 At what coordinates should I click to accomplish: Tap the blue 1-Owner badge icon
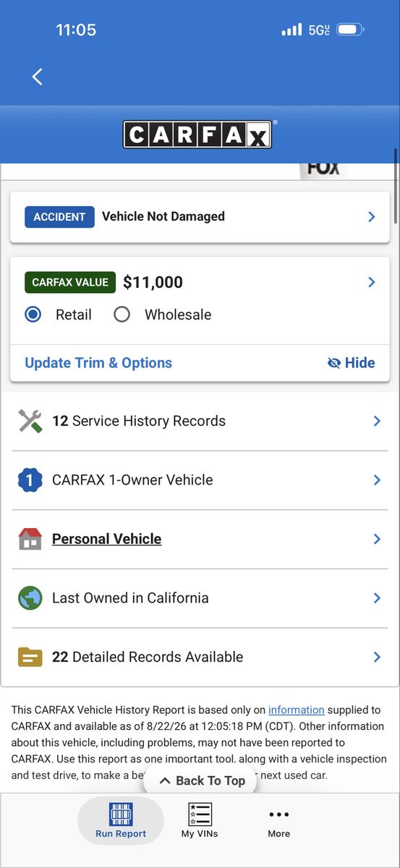[x=30, y=480]
